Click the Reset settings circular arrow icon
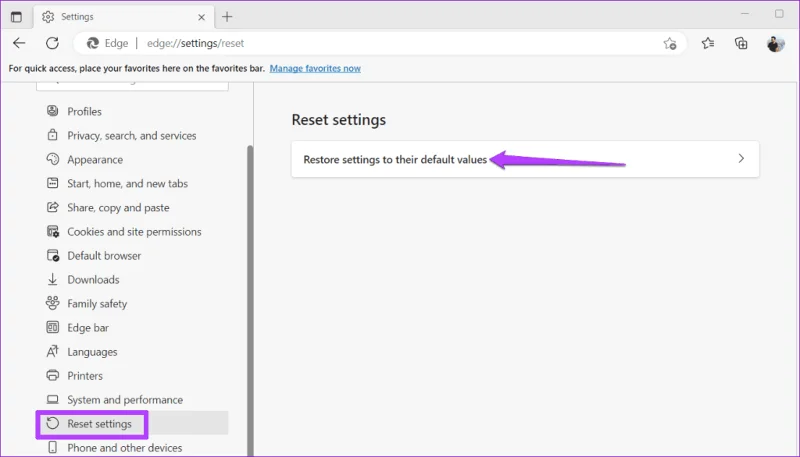Screen dimensions: 800x457 pos(53,423)
